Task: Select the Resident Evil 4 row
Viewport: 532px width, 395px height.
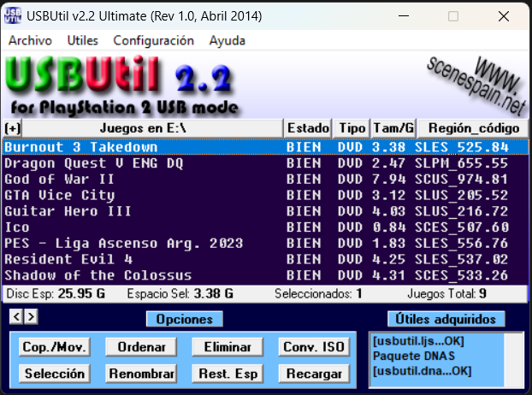Action: 266,259
